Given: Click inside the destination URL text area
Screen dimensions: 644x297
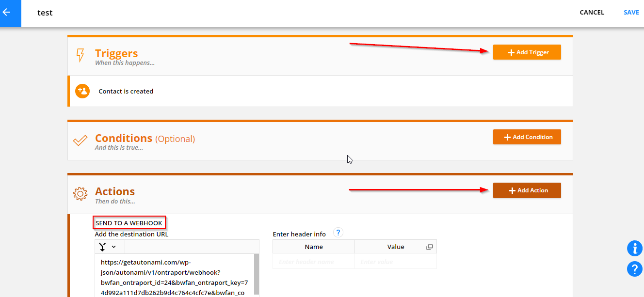Looking at the screenshot, I should [x=175, y=275].
